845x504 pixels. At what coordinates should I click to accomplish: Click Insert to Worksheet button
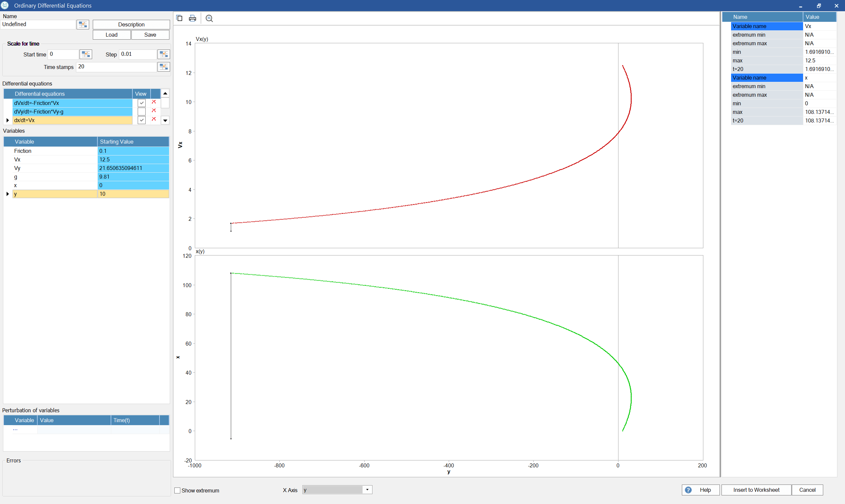point(756,490)
